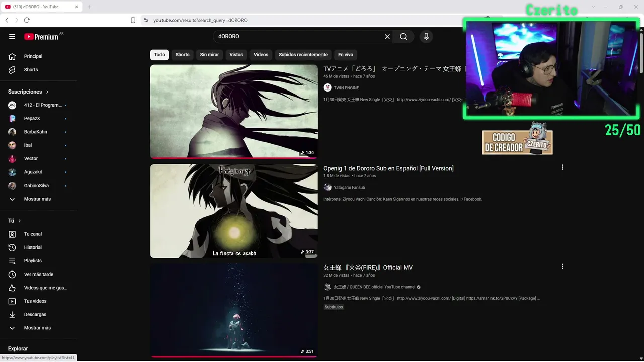Open the TWIN ENGINE channel avatar
The image size is (644, 362).
[328, 88]
